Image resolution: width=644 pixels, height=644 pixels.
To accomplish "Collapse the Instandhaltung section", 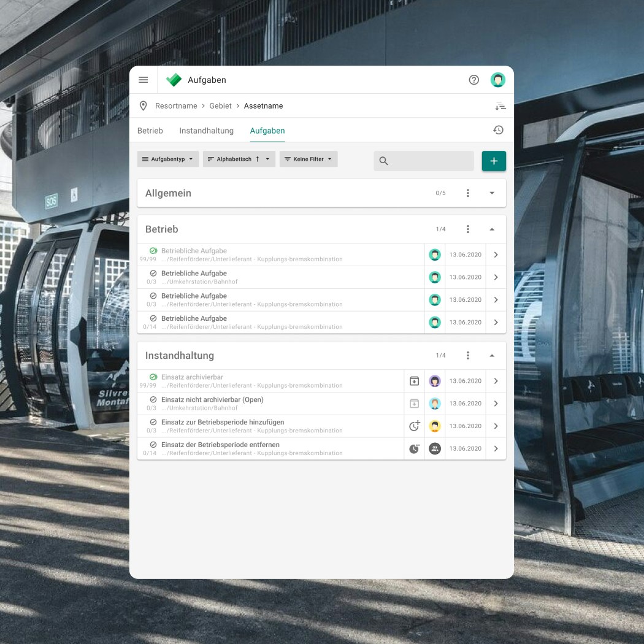I will click(491, 355).
